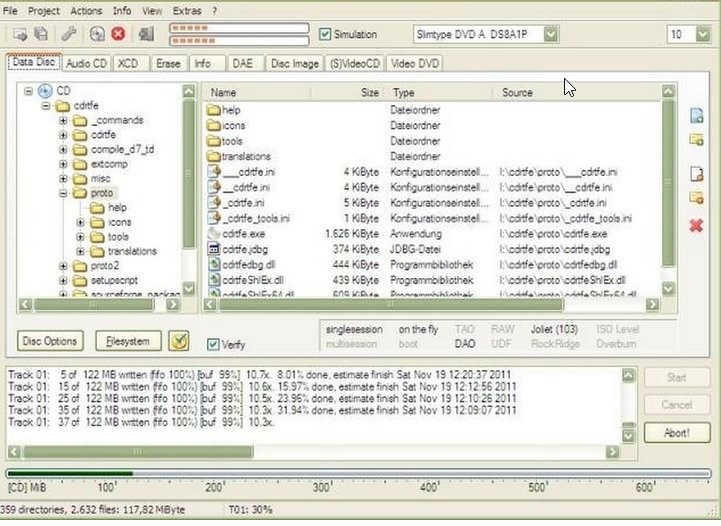The width and height of the screenshot is (721, 526).
Task: Switch to the (S)VideoCD tab
Action: [355, 63]
